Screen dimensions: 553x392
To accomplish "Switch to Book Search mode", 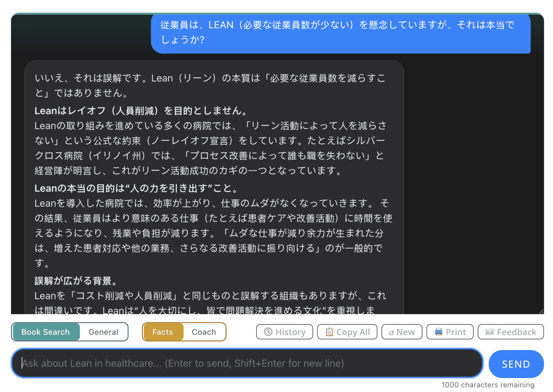I will click(x=46, y=332).
